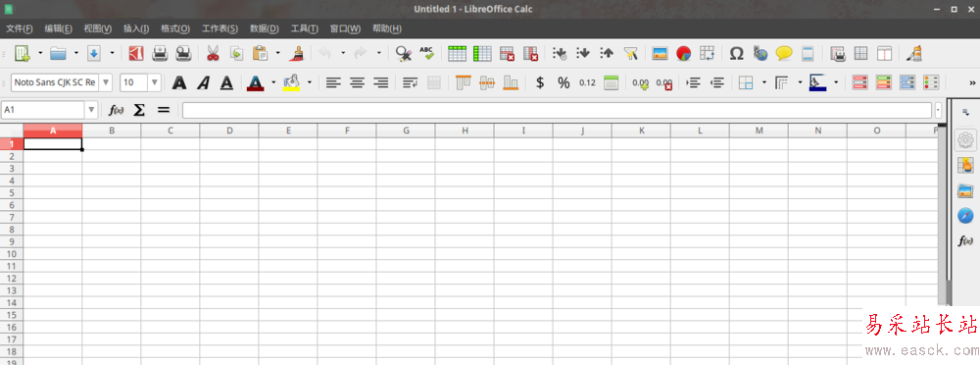Insert a hyperlink with the globe icon

(760, 54)
